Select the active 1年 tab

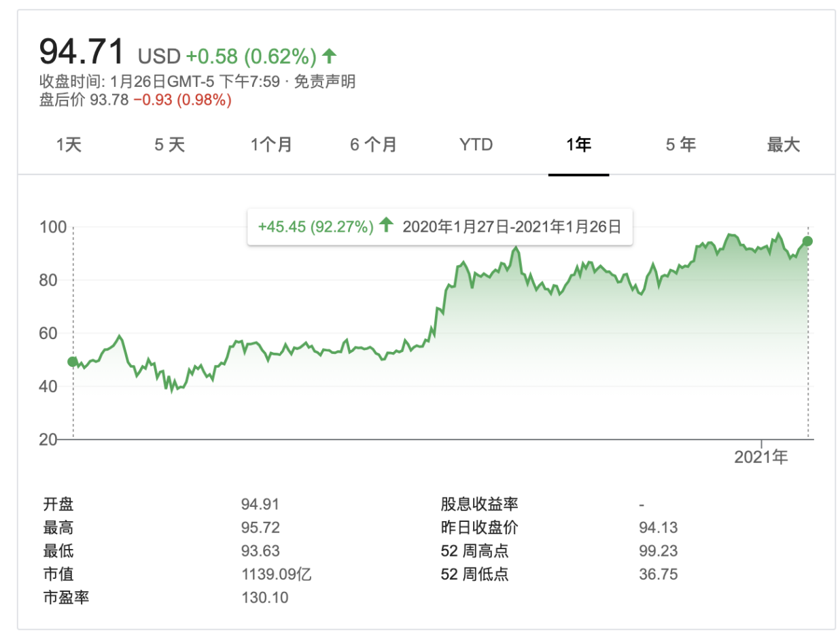pyautogui.click(x=578, y=144)
